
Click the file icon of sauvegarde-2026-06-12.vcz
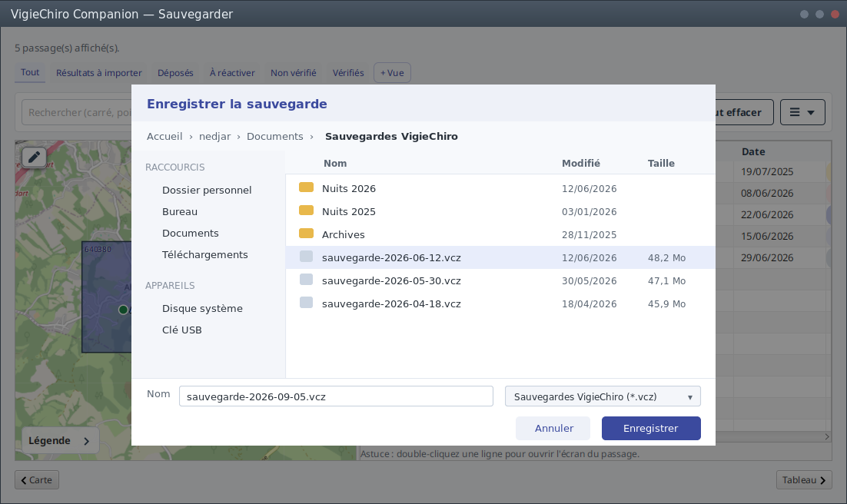click(x=306, y=257)
